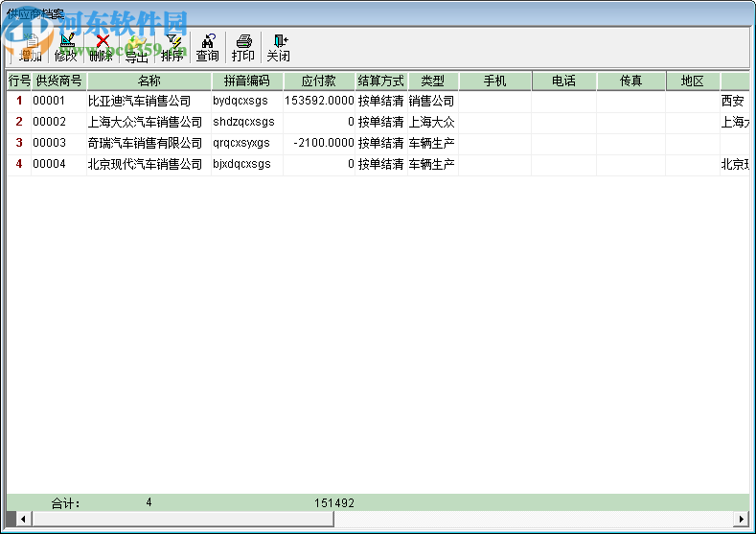The image size is (756, 534).
Task: Click the 拼音编码 column header
Action: point(247,81)
